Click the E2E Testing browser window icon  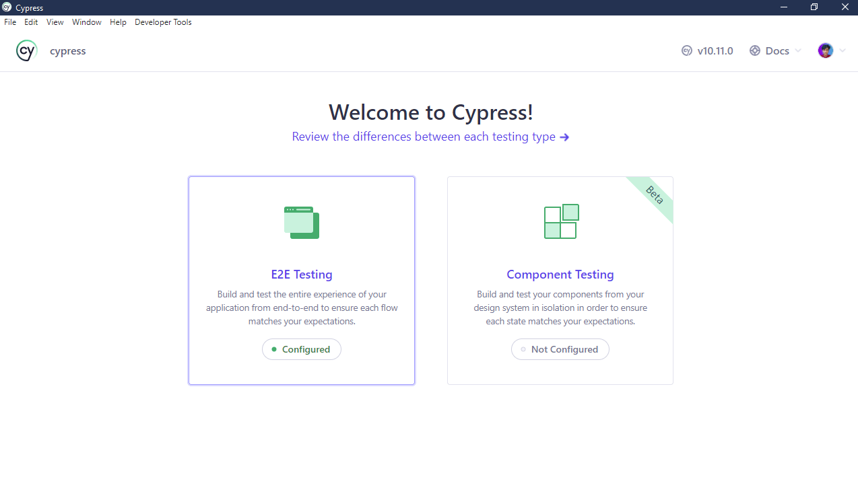(302, 223)
